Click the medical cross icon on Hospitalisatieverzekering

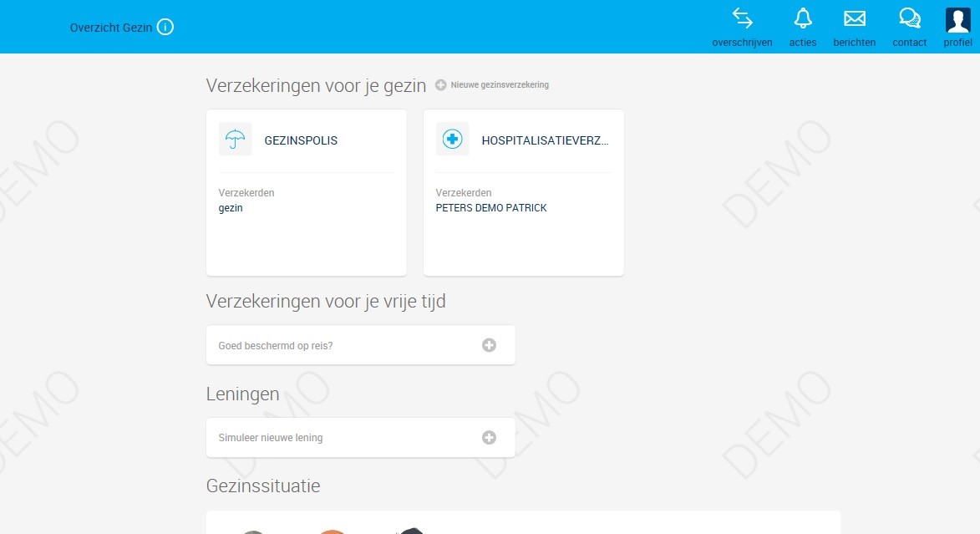(452, 139)
